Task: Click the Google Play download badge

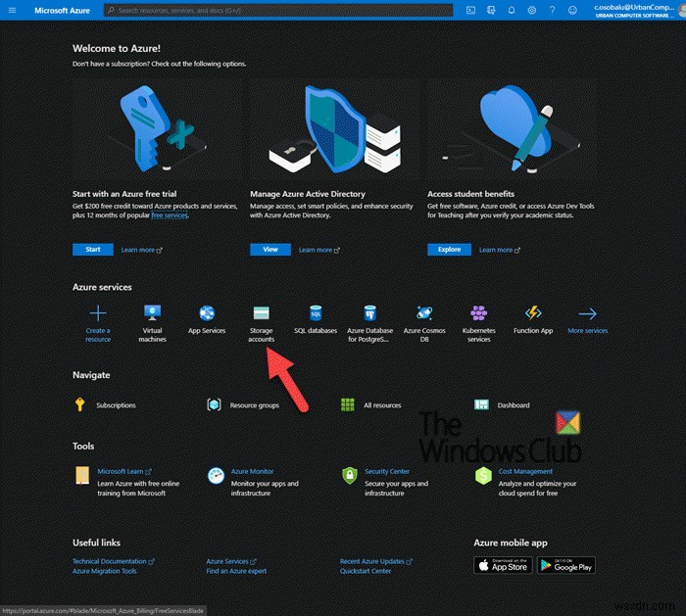Action: tap(566, 565)
